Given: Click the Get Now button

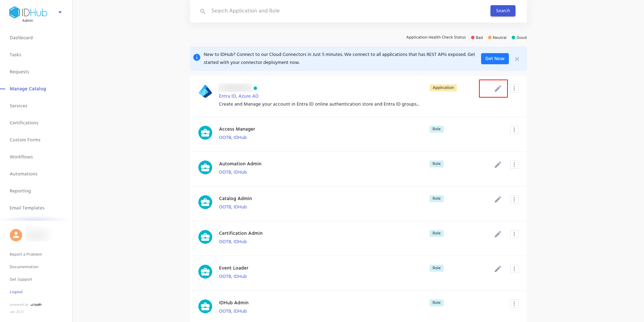Looking at the screenshot, I should (x=495, y=59).
